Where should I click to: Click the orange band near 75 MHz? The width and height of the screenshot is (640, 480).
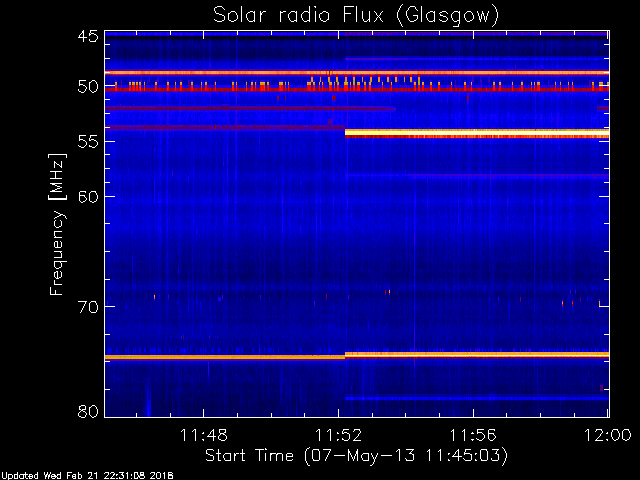(x=357, y=356)
